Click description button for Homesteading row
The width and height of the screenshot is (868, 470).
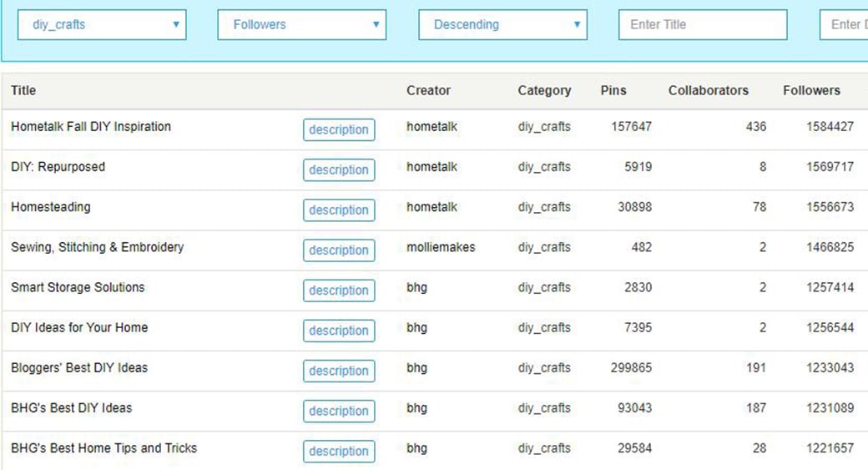point(338,210)
